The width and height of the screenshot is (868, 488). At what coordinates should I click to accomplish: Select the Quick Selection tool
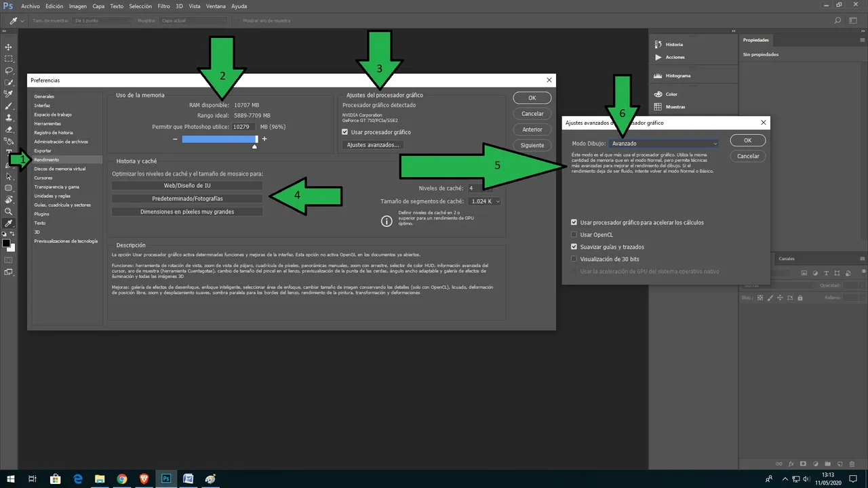tap(9, 82)
